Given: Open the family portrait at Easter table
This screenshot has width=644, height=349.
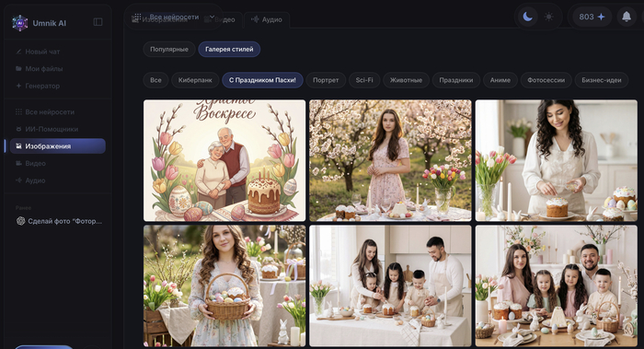Looking at the screenshot, I should click(x=556, y=285).
